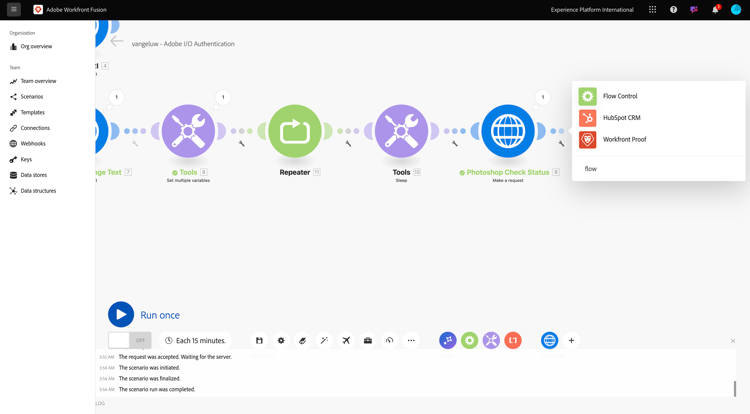The image size is (750, 414).
Task: Toggle the scenario scheduling switch to ON
Action: pos(130,340)
